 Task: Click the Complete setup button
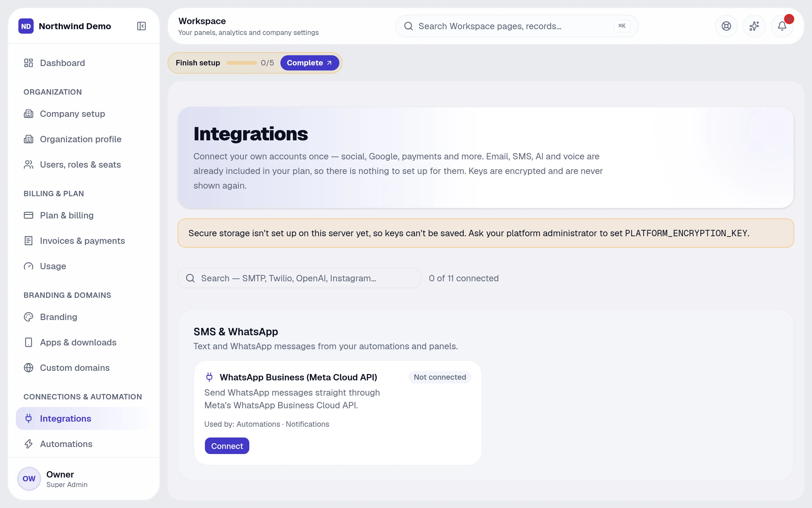tap(309, 63)
